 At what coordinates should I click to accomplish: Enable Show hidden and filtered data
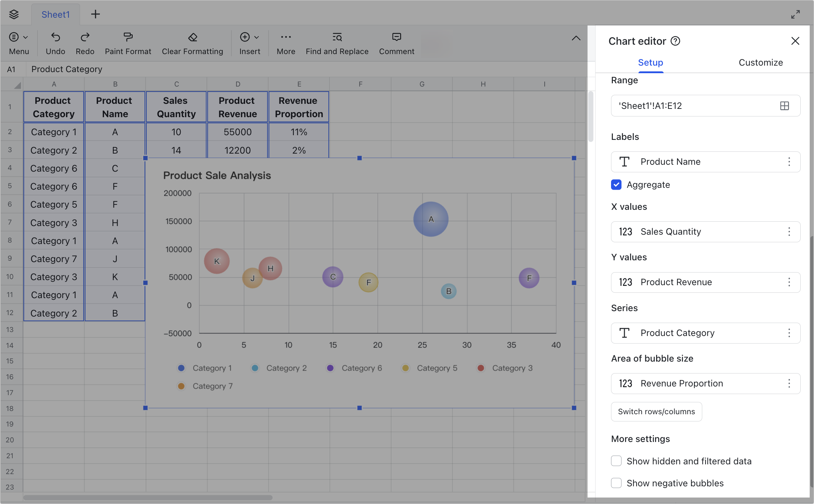(616, 461)
